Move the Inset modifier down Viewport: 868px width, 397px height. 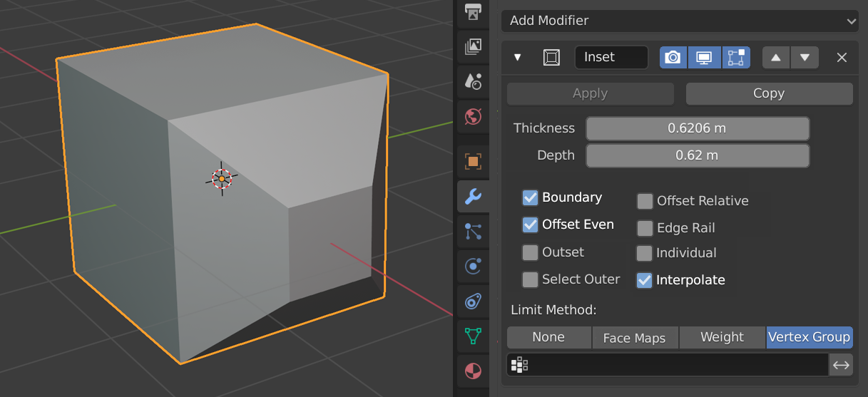pos(805,58)
